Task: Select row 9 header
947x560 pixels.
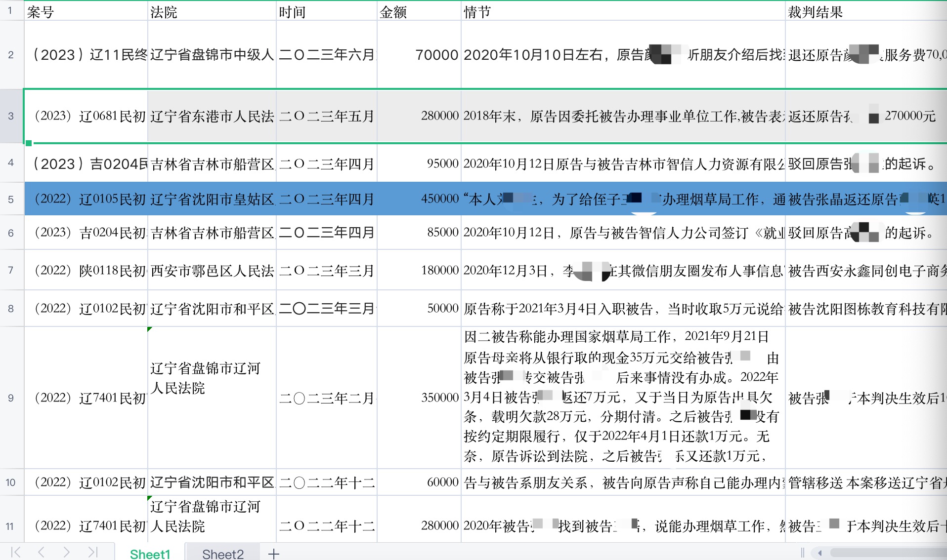Action: pyautogui.click(x=11, y=398)
